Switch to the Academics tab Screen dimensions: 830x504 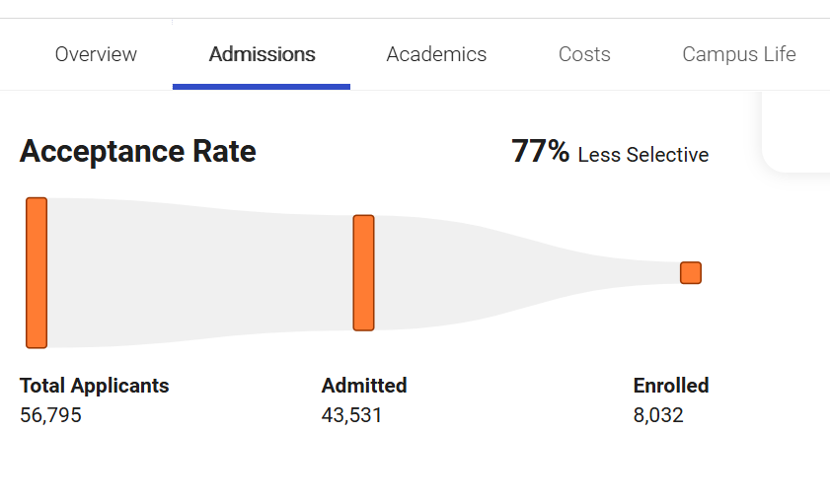point(436,54)
